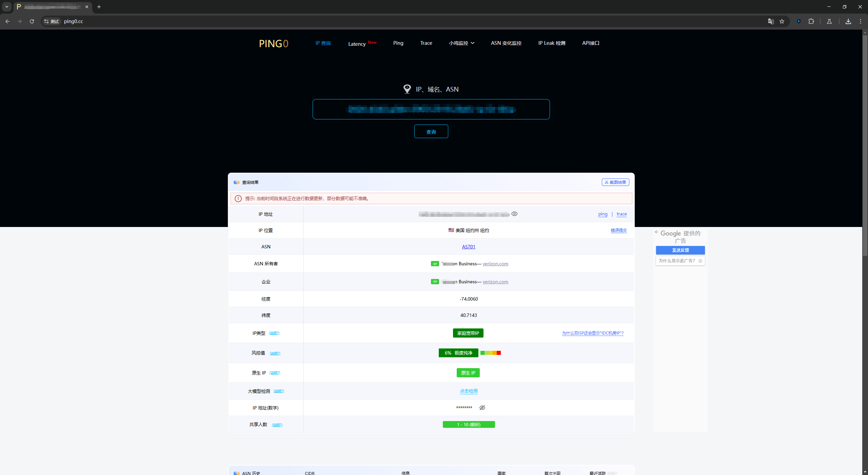Bookmark this page with the star icon
Viewport: 868px width, 475px height.
[x=782, y=21]
